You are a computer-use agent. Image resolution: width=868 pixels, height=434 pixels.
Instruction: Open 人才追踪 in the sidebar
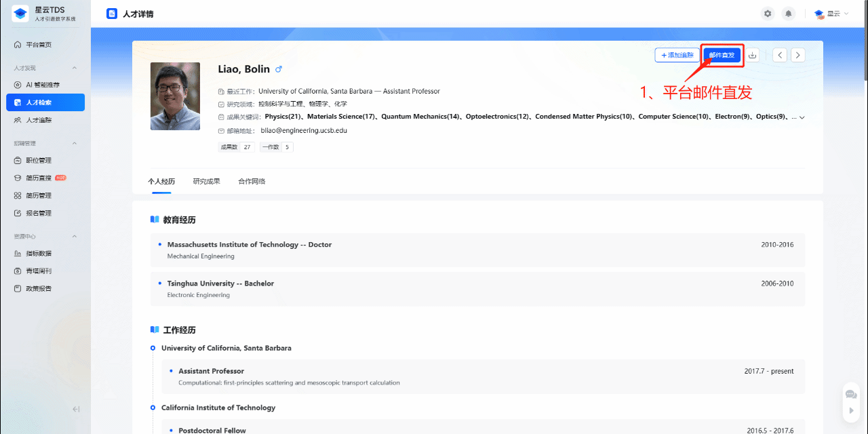pos(45,120)
